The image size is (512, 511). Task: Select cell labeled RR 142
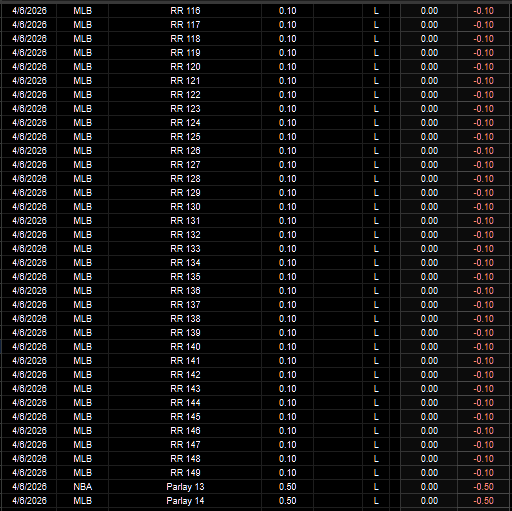click(x=185, y=375)
